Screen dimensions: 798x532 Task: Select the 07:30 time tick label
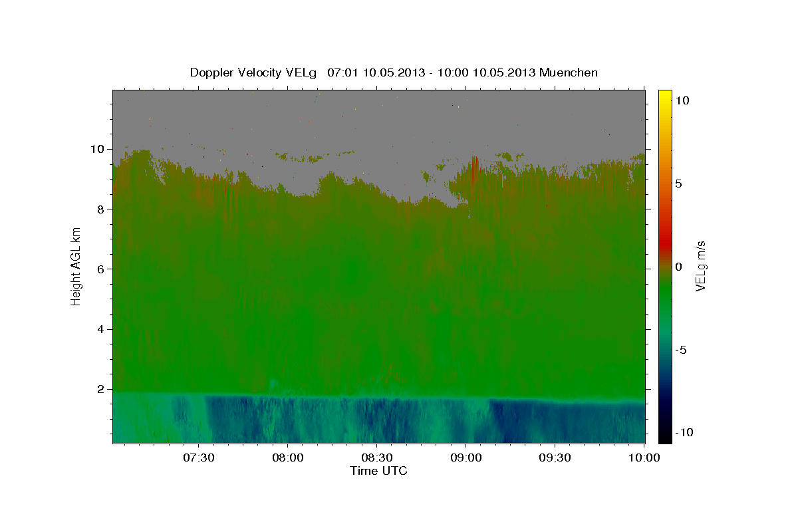(x=198, y=458)
